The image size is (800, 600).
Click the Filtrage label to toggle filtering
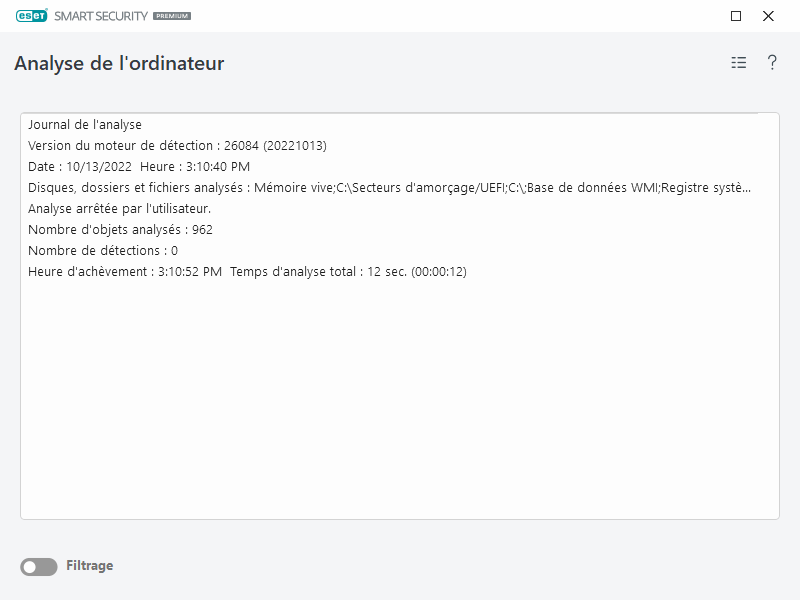(91, 566)
